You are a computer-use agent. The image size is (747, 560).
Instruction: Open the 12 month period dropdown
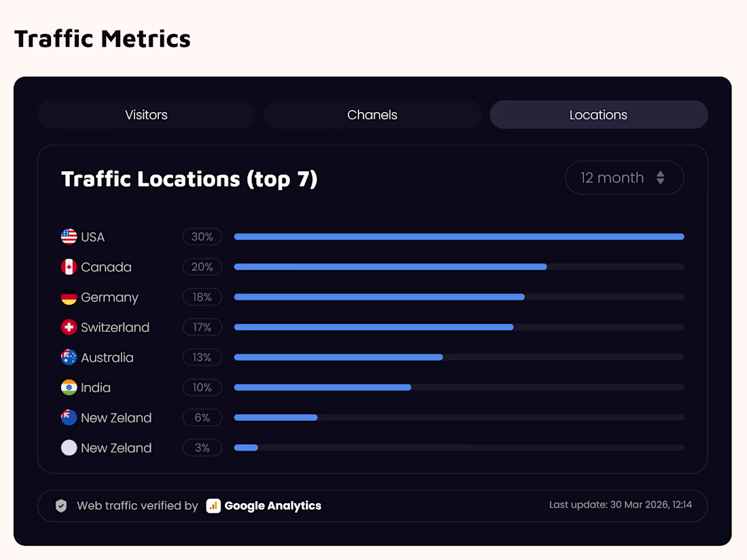tap(624, 178)
